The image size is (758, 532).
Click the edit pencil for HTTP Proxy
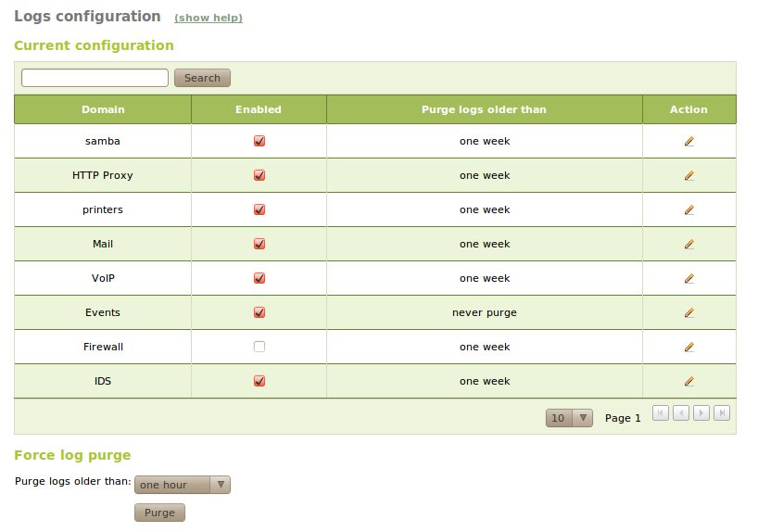point(689,175)
